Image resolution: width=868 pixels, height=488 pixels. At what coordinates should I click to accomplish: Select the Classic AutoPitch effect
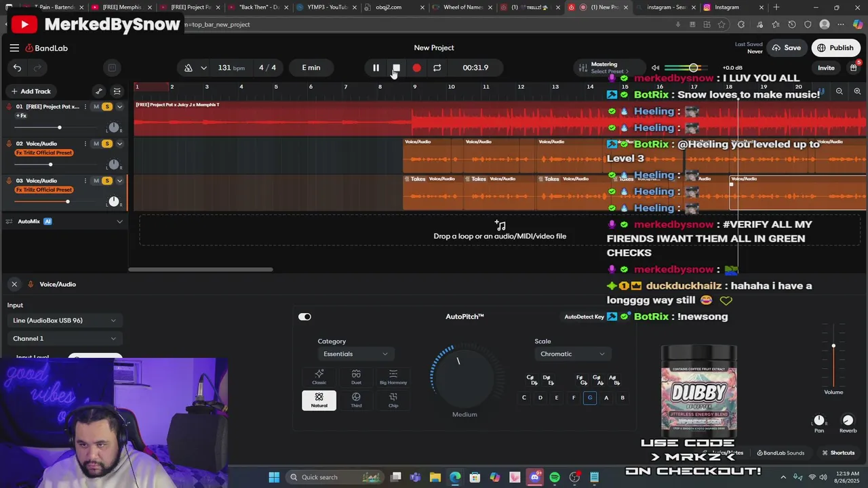click(319, 377)
